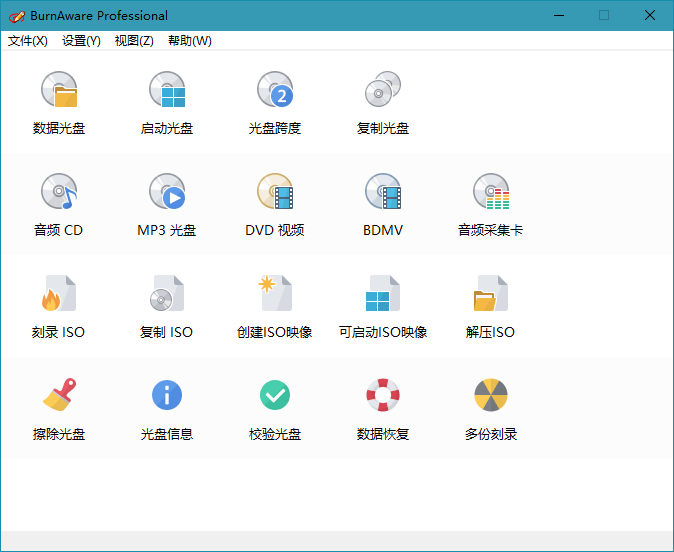Open the 可启动ISO映像 tool
Image resolution: width=674 pixels, height=552 pixels.
coord(383,294)
